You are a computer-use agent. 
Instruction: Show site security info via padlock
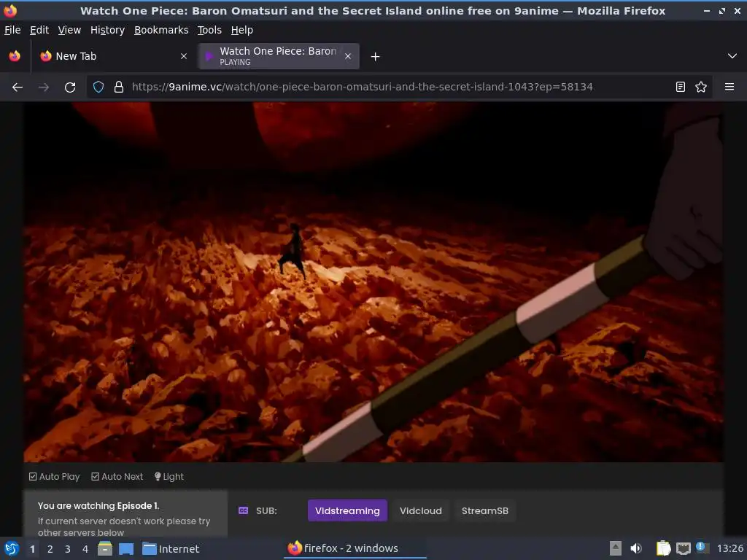coord(119,87)
